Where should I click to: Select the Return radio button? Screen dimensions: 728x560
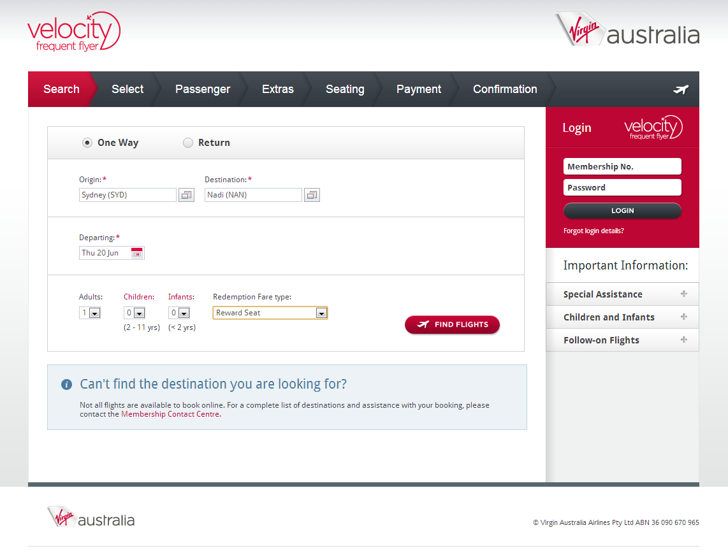pos(188,143)
